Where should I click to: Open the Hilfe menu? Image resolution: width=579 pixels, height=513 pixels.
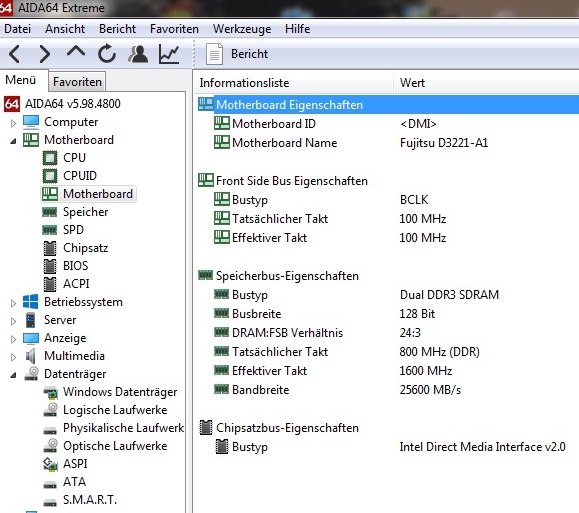[297, 29]
